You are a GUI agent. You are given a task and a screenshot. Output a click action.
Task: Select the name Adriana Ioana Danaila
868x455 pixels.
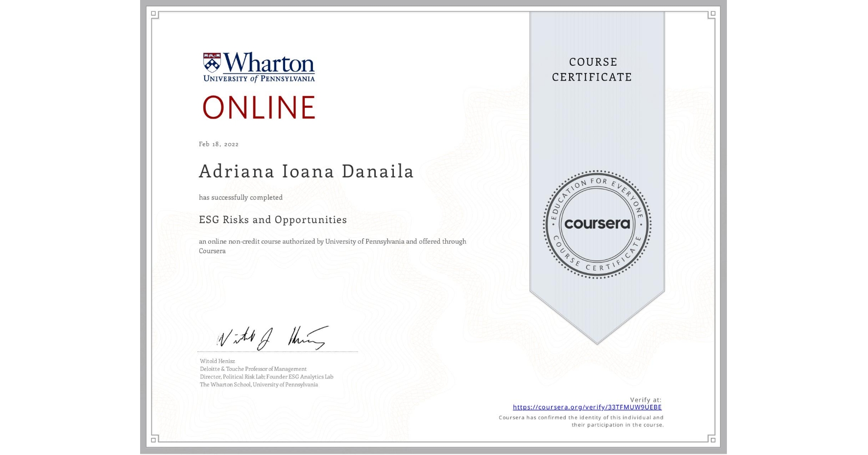click(x=306, y=171)
